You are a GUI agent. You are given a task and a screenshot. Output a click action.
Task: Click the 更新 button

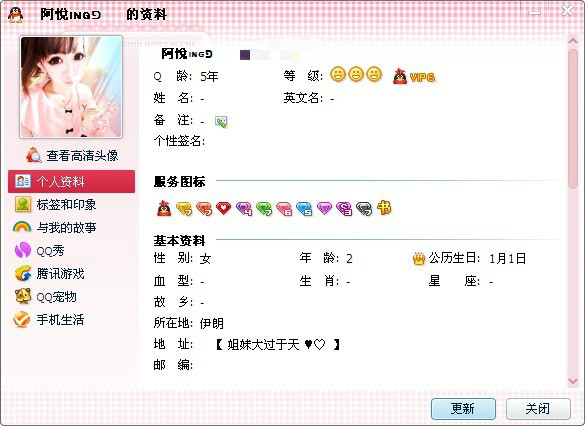pos(463,409)
